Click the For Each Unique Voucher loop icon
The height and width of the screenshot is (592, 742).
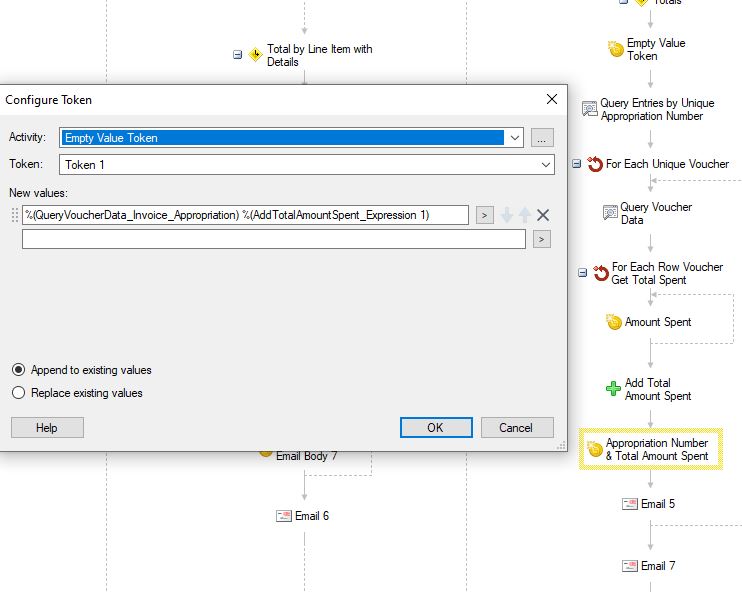click(x=595, y=164)
